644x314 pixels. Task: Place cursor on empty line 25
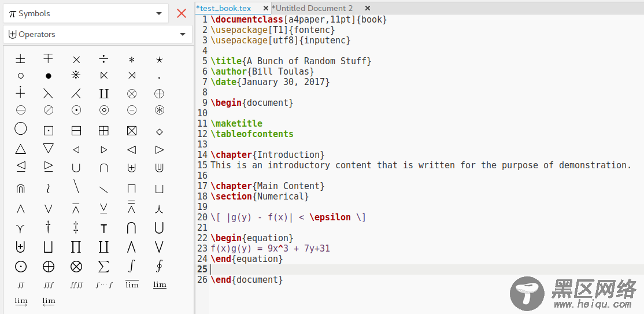[x=426, y=269]
